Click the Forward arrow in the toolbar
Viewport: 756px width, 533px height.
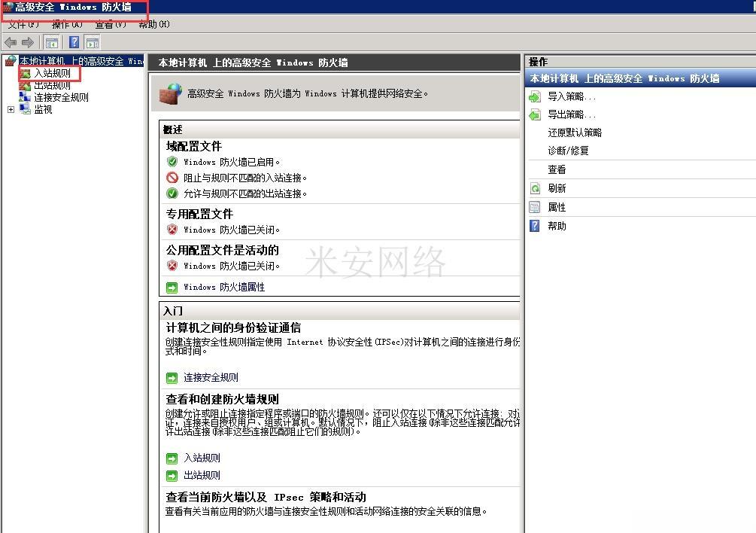tap(28, 42)
